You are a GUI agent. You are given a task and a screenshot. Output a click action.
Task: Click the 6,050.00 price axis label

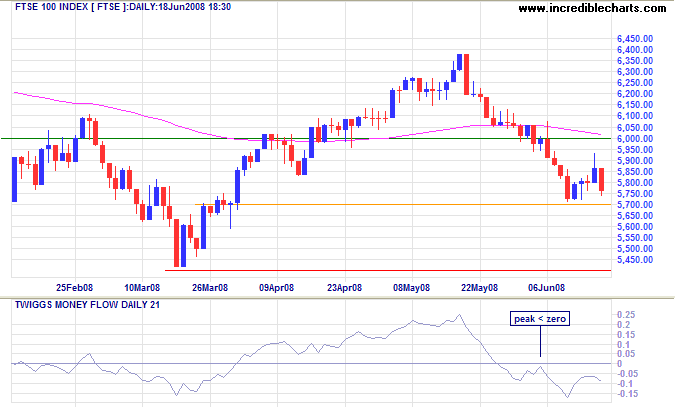tap(635, 127)
